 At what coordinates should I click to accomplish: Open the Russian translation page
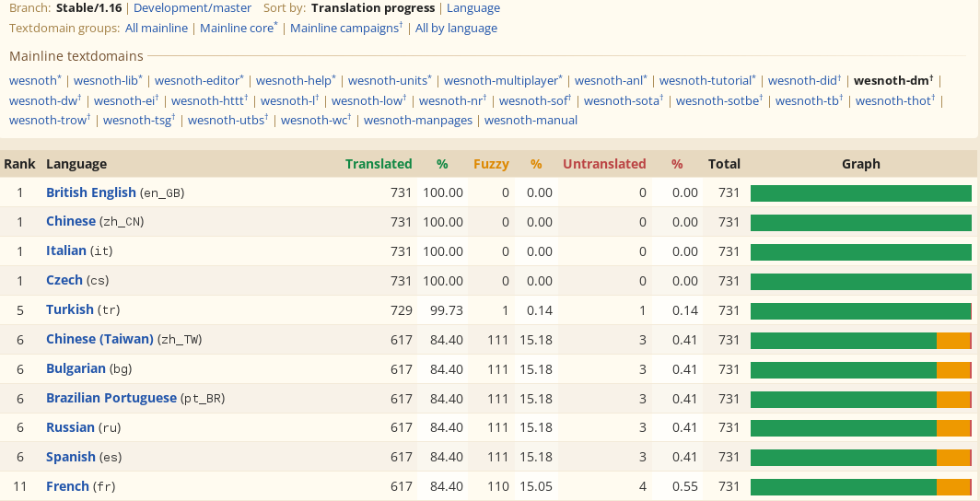70,427
